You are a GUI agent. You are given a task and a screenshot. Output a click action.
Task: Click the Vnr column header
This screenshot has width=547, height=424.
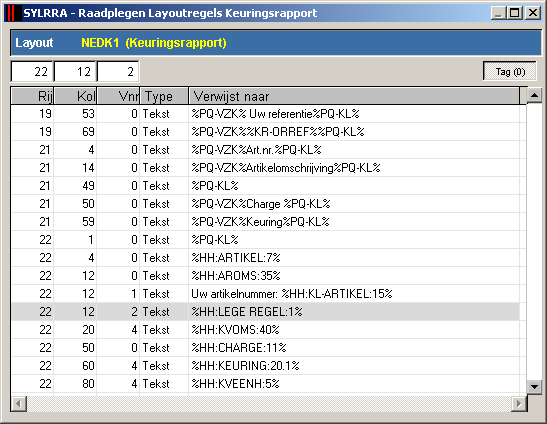(118, 96)
